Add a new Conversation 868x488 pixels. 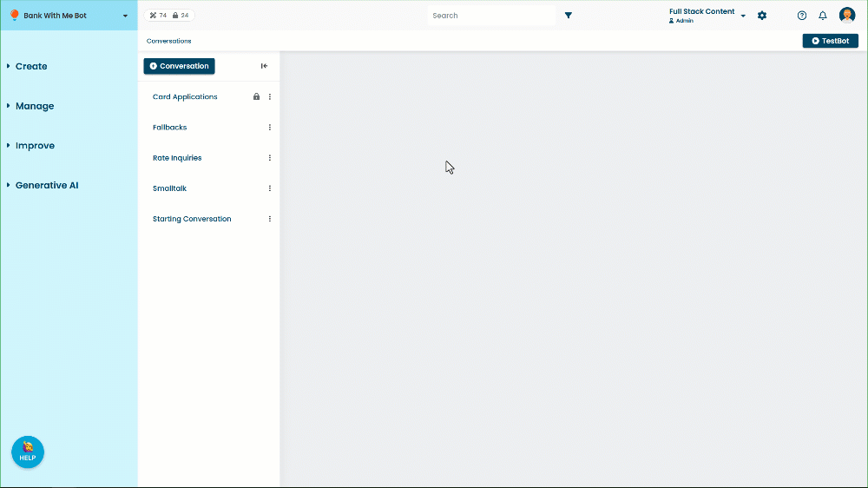(180, 66)
